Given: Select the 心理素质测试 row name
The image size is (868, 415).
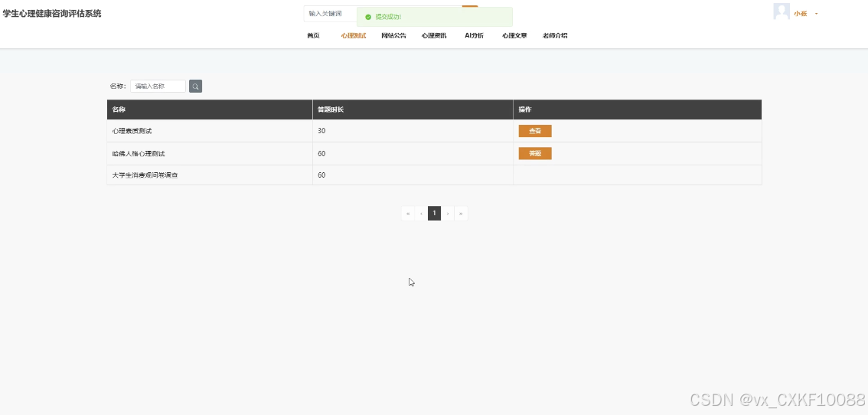Looking at the screenshot, I should (x=132, y=132).
